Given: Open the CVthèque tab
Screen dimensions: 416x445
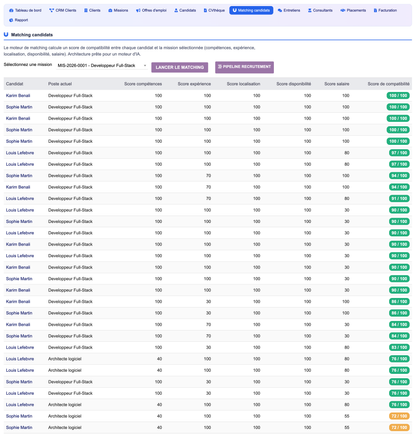Looking at the screenshot, I should click(x=214, y=10).
